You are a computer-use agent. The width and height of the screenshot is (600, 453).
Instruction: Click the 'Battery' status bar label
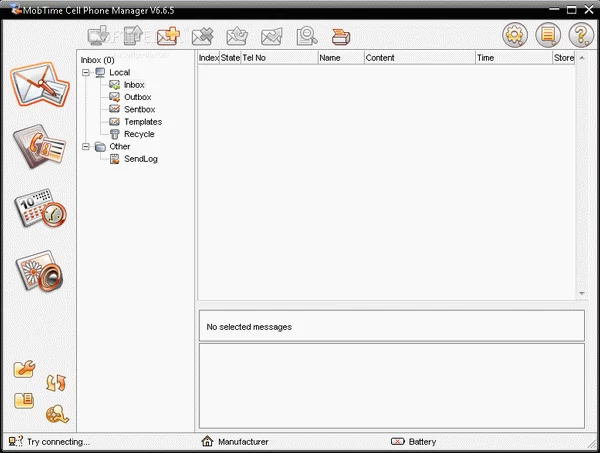(422, 442)
